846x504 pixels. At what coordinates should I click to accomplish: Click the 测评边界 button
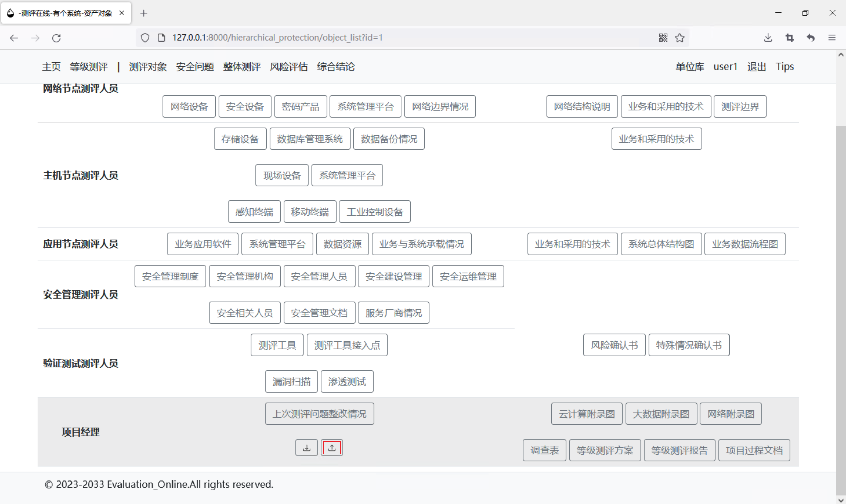[x=740, y=107]
